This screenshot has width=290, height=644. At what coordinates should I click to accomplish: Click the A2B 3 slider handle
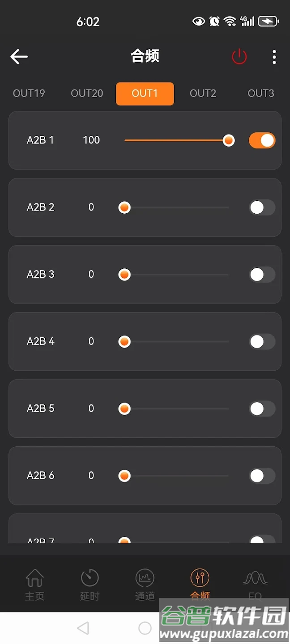pos(124,275)
